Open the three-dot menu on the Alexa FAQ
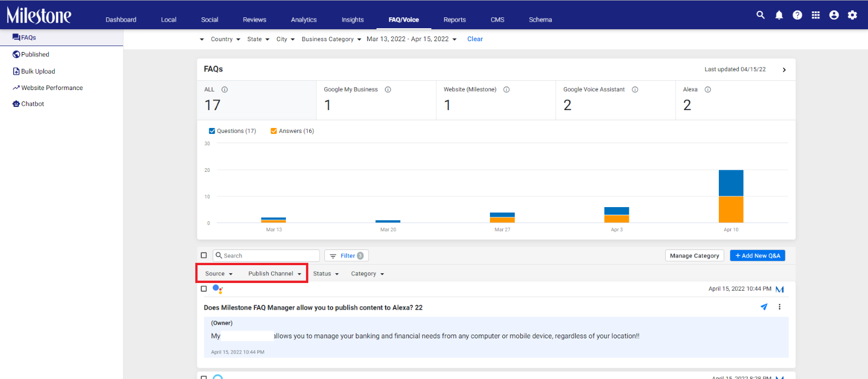 pos(780,307)
